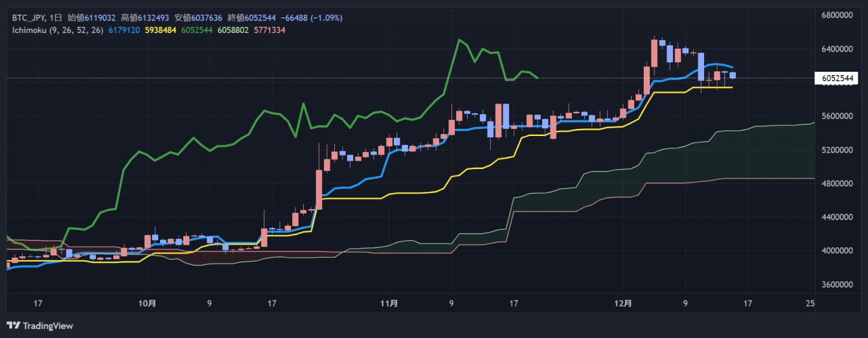The height and width of the screenshot is (338, 868).
Task: Click the 12月 date axis label
Action: click(x=623, y=302)
